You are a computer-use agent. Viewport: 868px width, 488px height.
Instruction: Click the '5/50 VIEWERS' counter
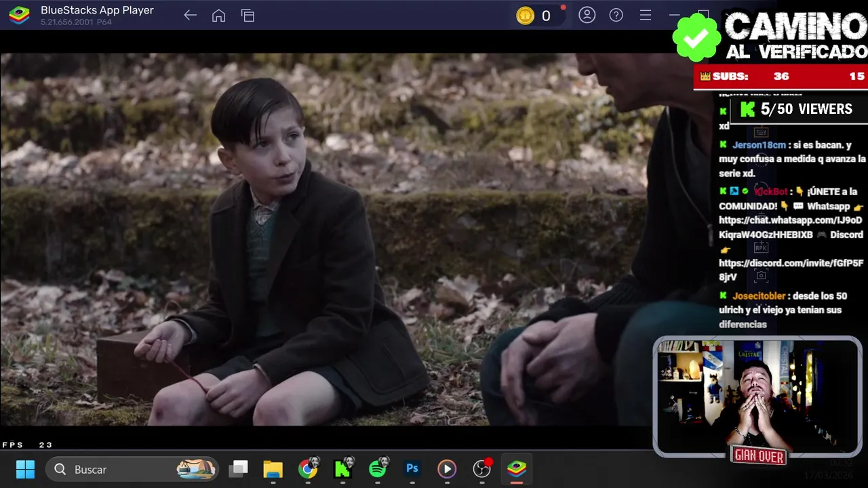(x=806, y=109)
